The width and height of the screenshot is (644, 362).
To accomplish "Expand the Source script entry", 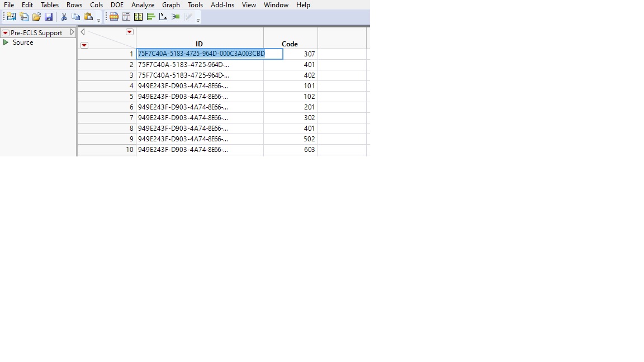I will click(x=7, y=42).
